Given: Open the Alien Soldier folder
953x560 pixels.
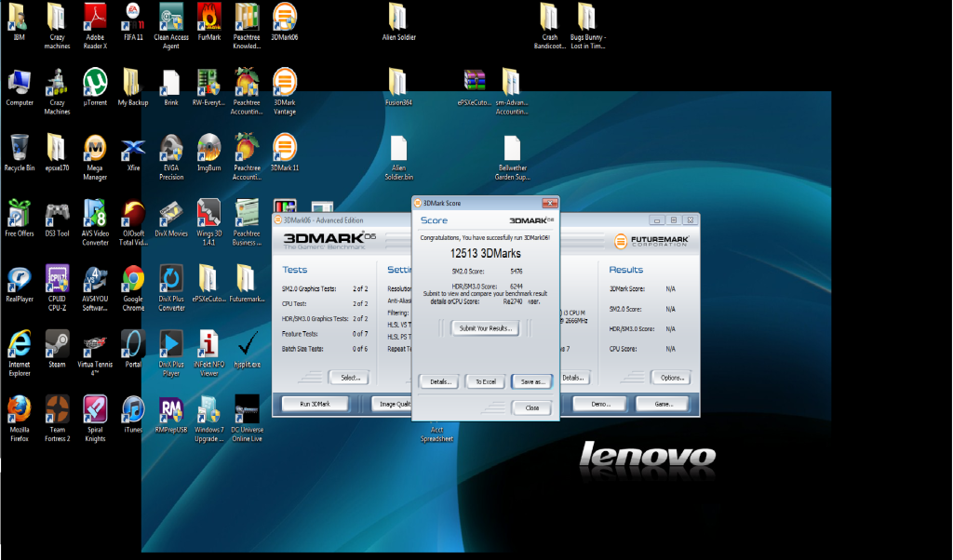Looking at the screenshot, I should (x=398, y=22).
